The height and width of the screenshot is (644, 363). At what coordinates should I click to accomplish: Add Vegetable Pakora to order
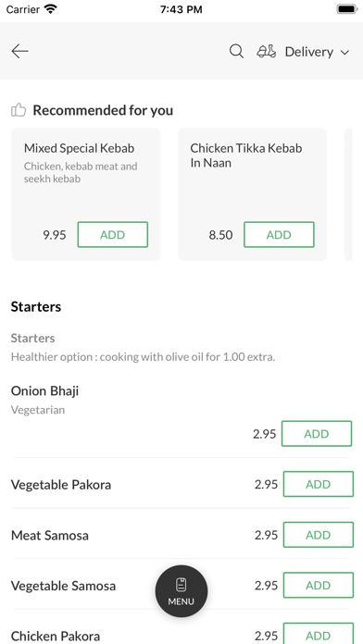[x=319, y=484]
